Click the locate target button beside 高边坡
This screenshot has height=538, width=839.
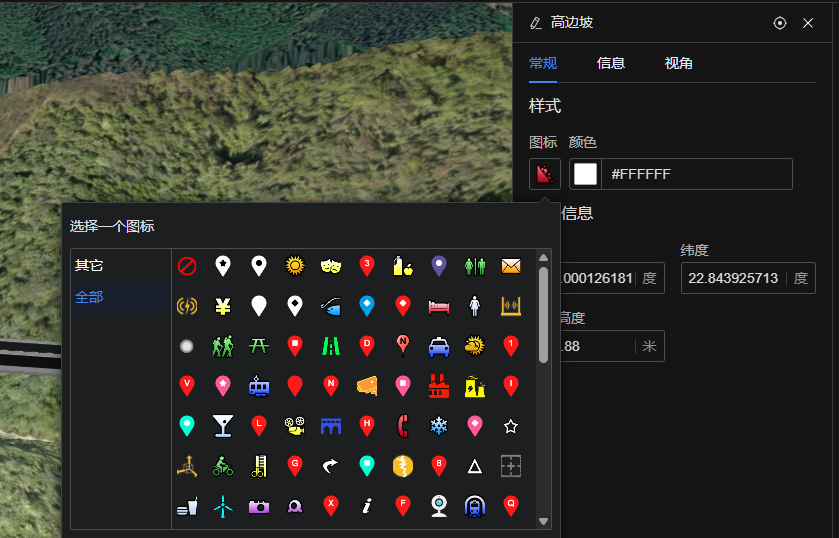click(x=780, y=23)
